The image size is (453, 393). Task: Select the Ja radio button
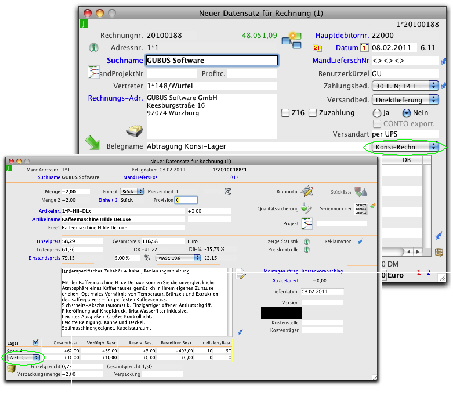coord(377,113)
